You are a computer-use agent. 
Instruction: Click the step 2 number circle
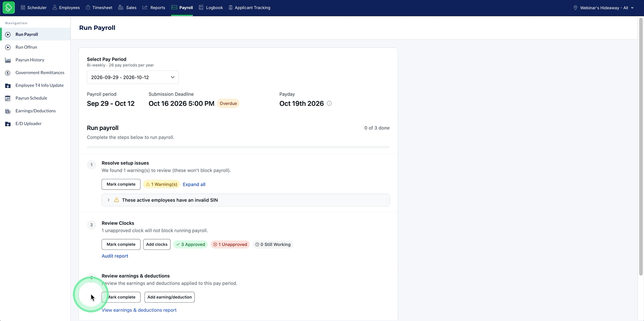pyautogui.click(x=92, y=225)
